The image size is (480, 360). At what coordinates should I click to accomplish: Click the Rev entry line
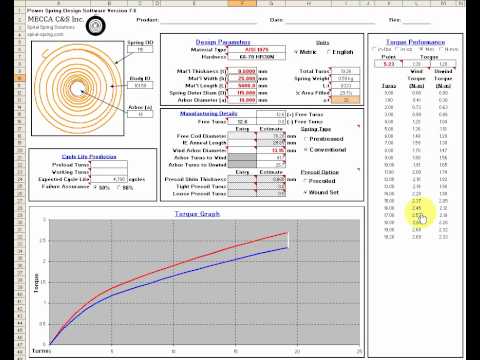(417, 20)
